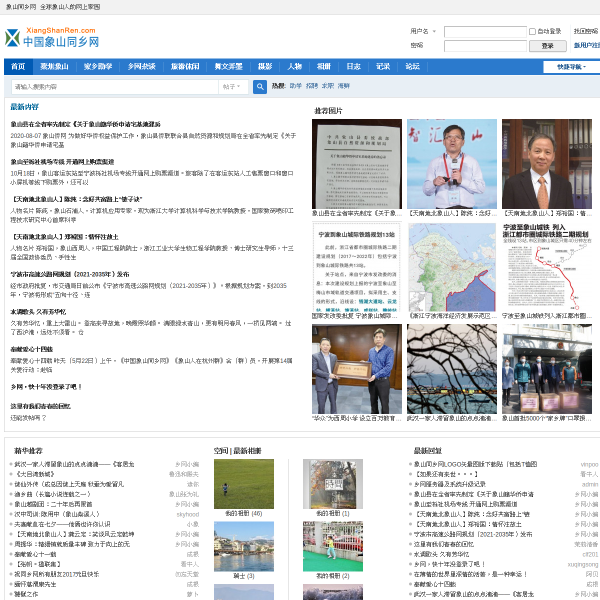The height and width of the screenshot is (600, 600).
Task: Open the 论坛 forum nav item
Action: point(412,67)
